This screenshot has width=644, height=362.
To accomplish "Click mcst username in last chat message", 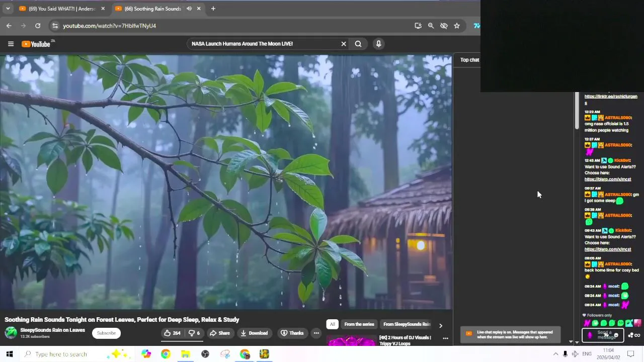I will 614,305.
